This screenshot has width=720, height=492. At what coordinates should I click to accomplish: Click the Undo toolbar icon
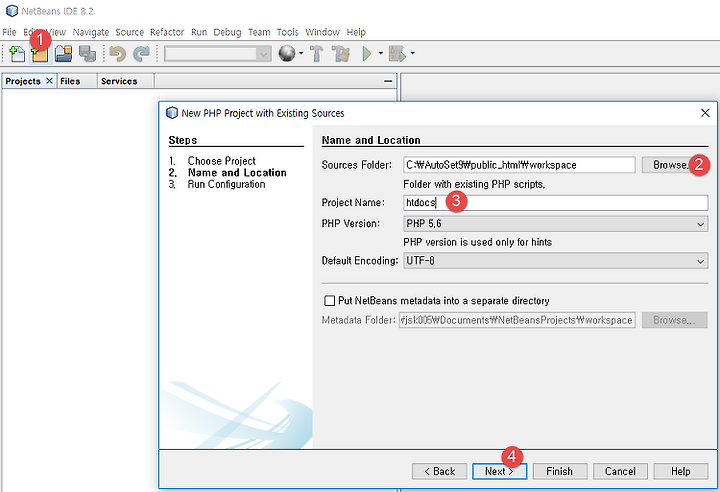[118, 54]
